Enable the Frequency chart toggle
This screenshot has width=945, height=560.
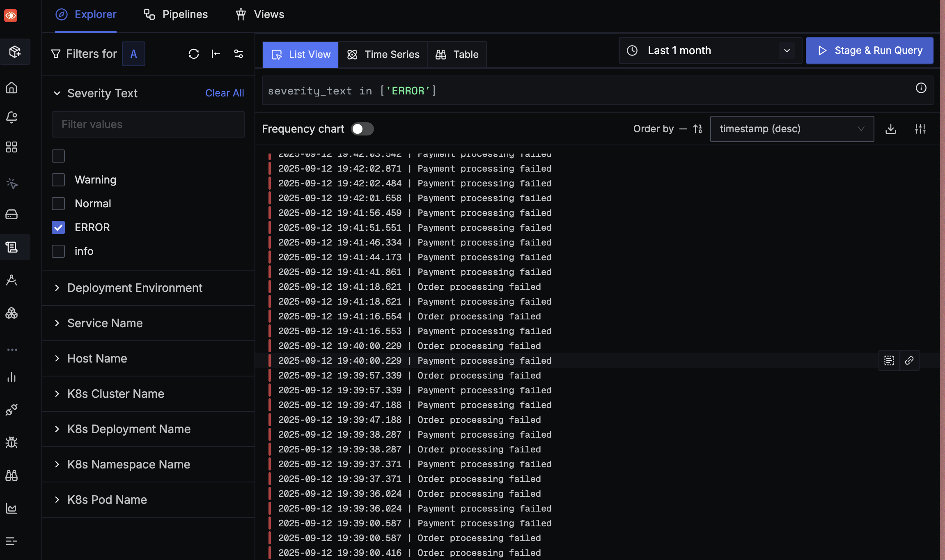[x=362, y=129]
